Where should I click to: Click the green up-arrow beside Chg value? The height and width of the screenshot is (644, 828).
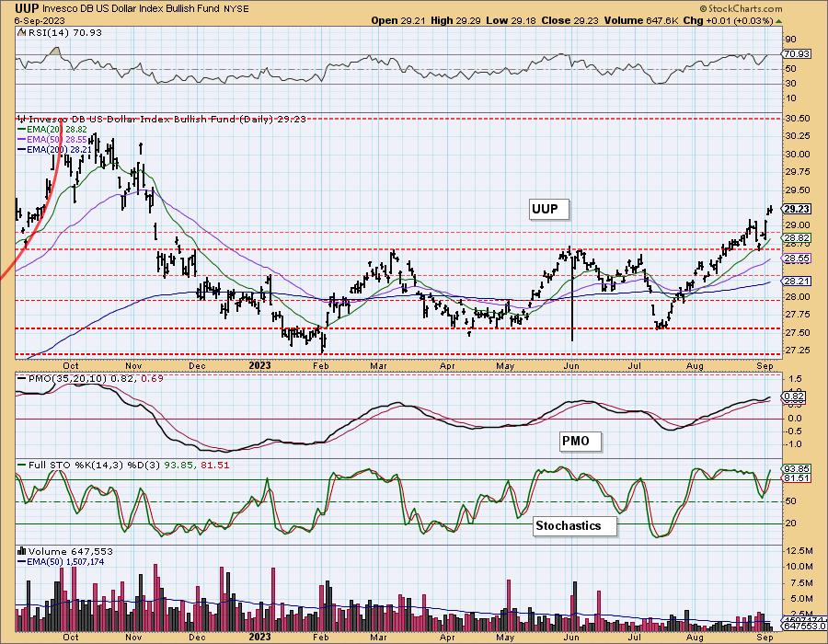779,21
